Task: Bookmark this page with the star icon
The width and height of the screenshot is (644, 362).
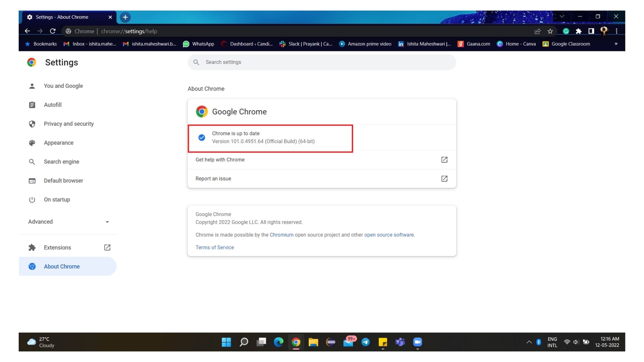Action: 551,31
